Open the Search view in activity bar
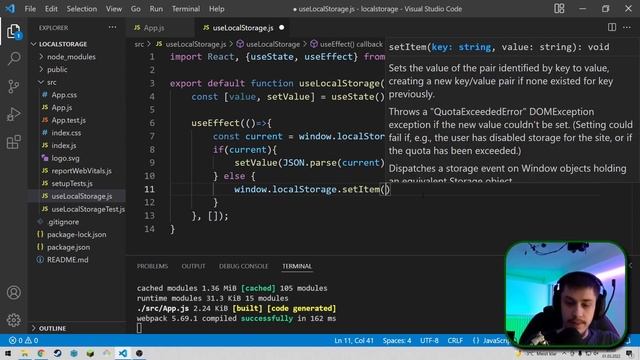This screenshot has height=360, width=640. click(13, 58)
